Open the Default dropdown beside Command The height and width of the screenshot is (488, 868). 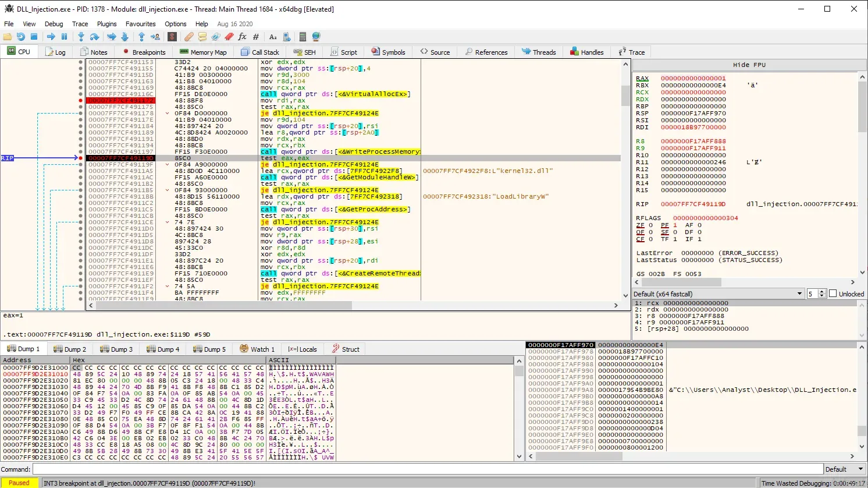(844, 469)
